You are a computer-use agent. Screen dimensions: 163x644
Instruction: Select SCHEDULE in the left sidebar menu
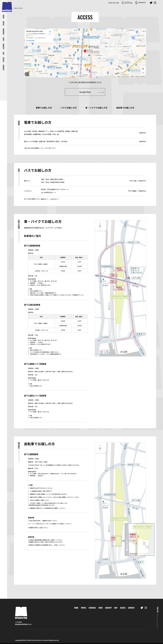[4, 32]
